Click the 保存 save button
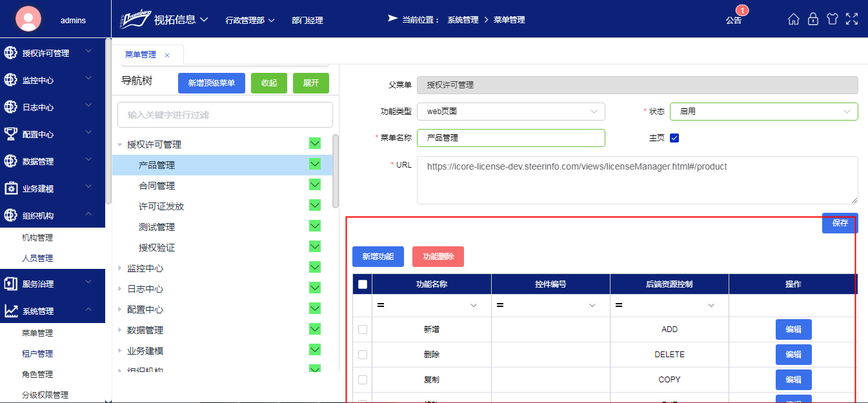 tap(840, 223)
